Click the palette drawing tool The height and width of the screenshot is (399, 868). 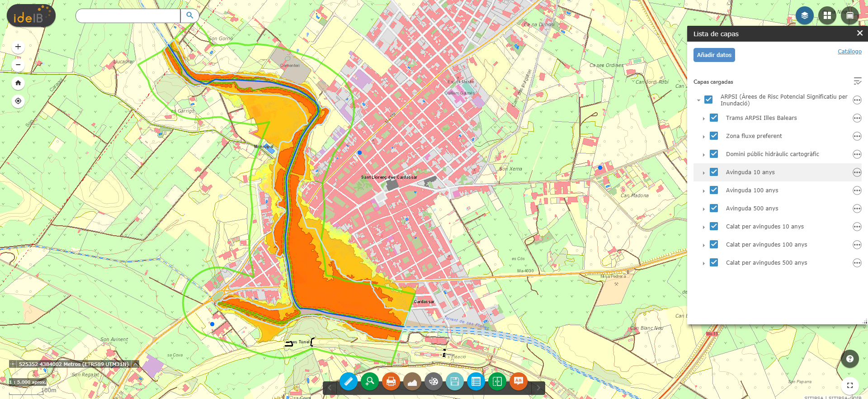pyautogui.click(x=434, y=382)
